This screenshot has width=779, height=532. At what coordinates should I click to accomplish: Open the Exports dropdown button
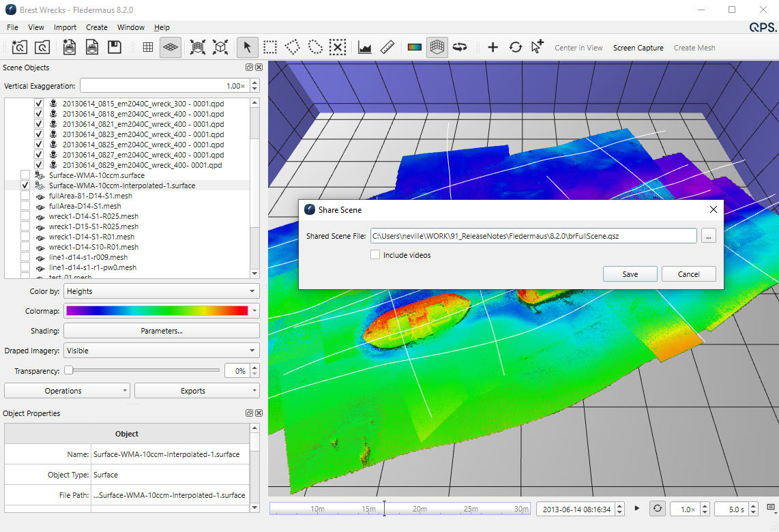[196, 391]
